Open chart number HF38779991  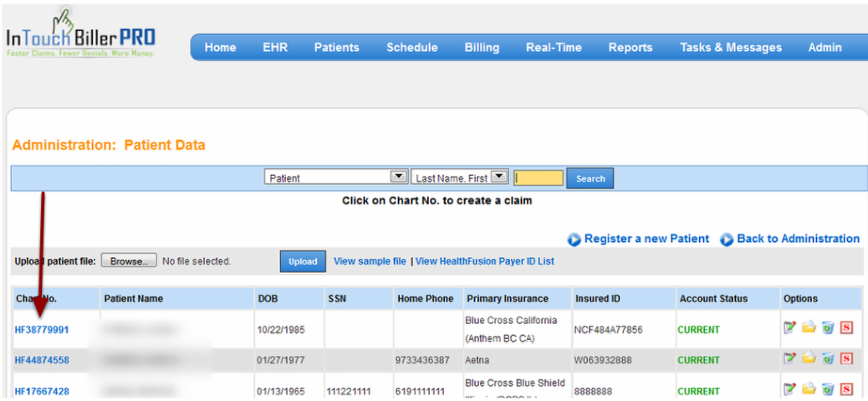[x=42, y=330]
